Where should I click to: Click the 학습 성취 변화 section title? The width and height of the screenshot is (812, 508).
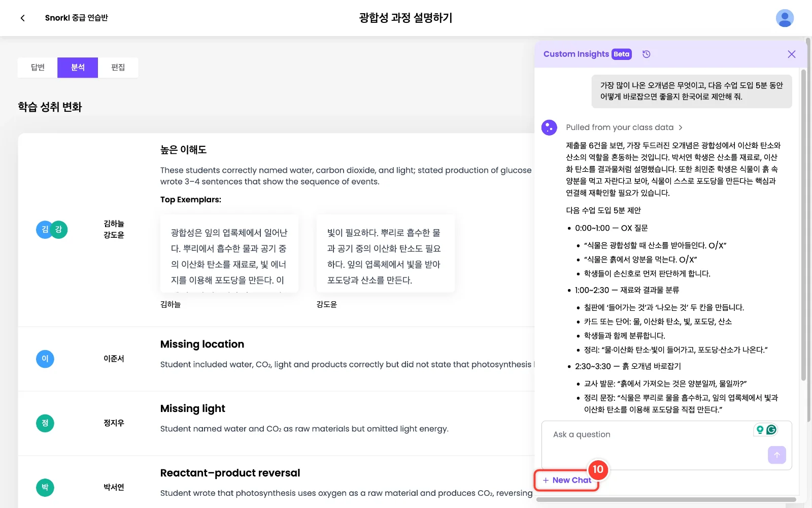(50, 107)
